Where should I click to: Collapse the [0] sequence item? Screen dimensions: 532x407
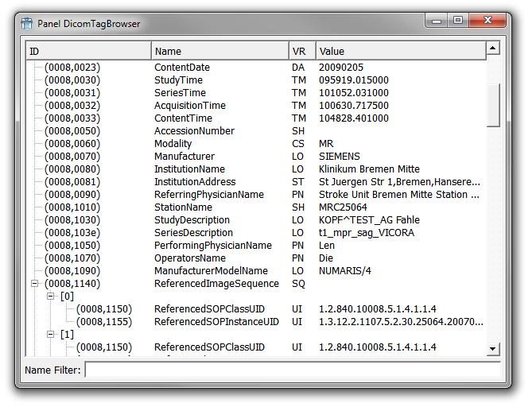[x=51, y=297]
